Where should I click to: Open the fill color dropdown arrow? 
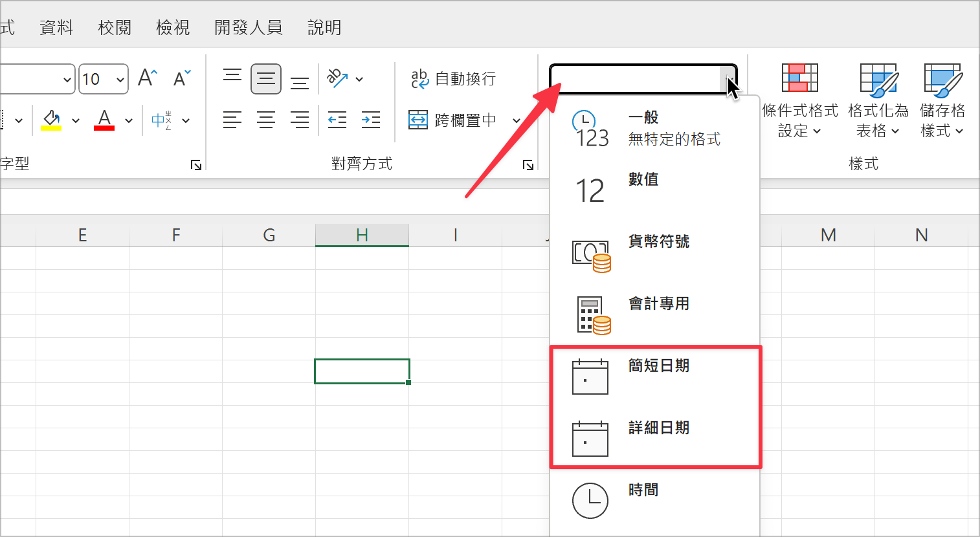pos(75,120)
